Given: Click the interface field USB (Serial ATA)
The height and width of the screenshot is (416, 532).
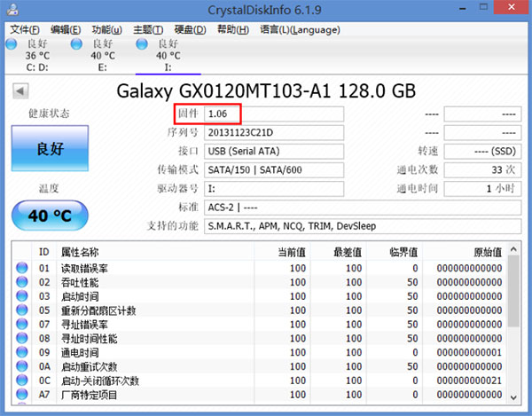Looking at the screenshot, I should click(x=274, y=152).
